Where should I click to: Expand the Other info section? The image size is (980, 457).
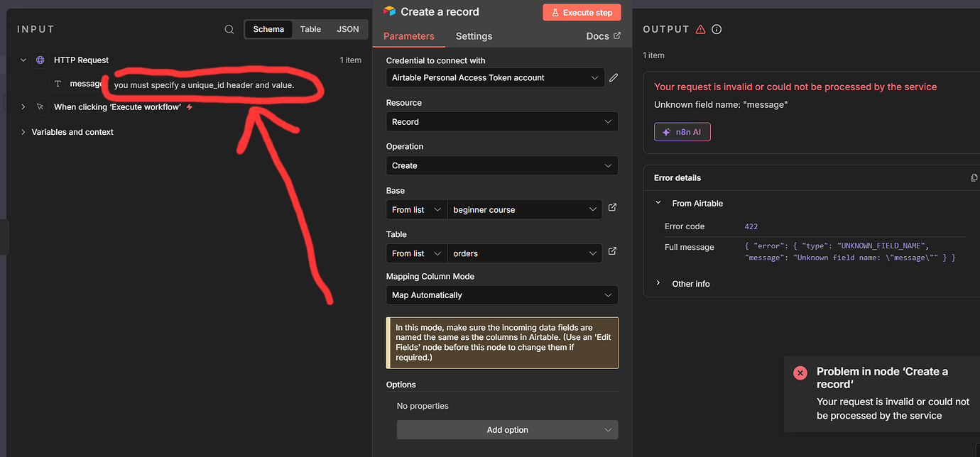pos(658,283)
